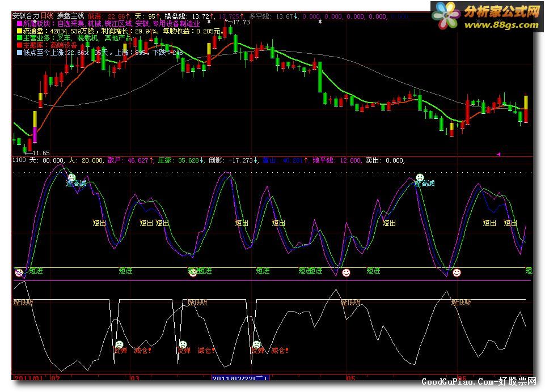Click the first 减仓! warning label

click(142, 350)
